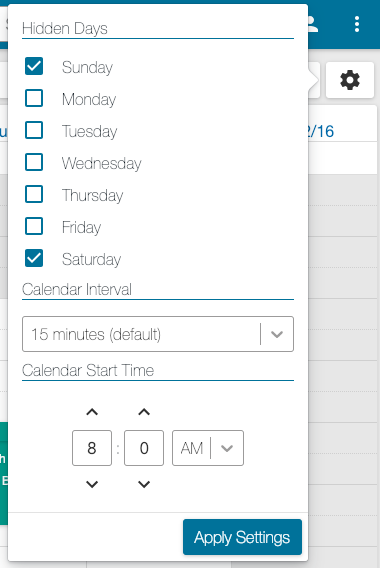This screenshot has width=380, height=568.
Task: Increase the start minutes with up arrow
Action: (x=144, y=412)
